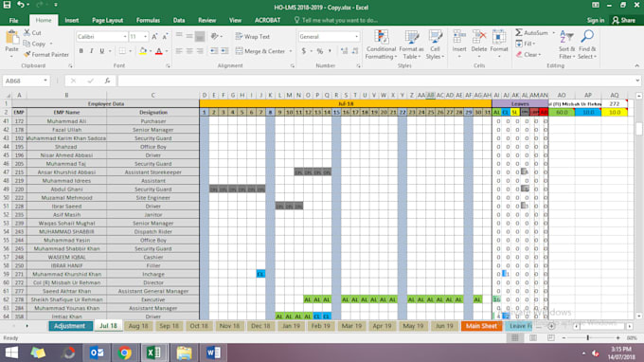Click the Format Painter brush icon
The height and width of the screenshot is (362, 644).
27,54
